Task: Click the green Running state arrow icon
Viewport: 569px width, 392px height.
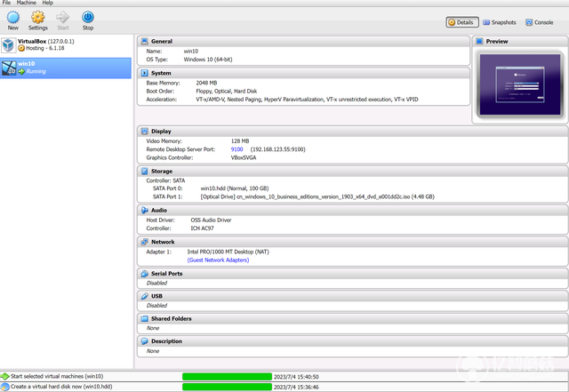Action: pos(21,71)
